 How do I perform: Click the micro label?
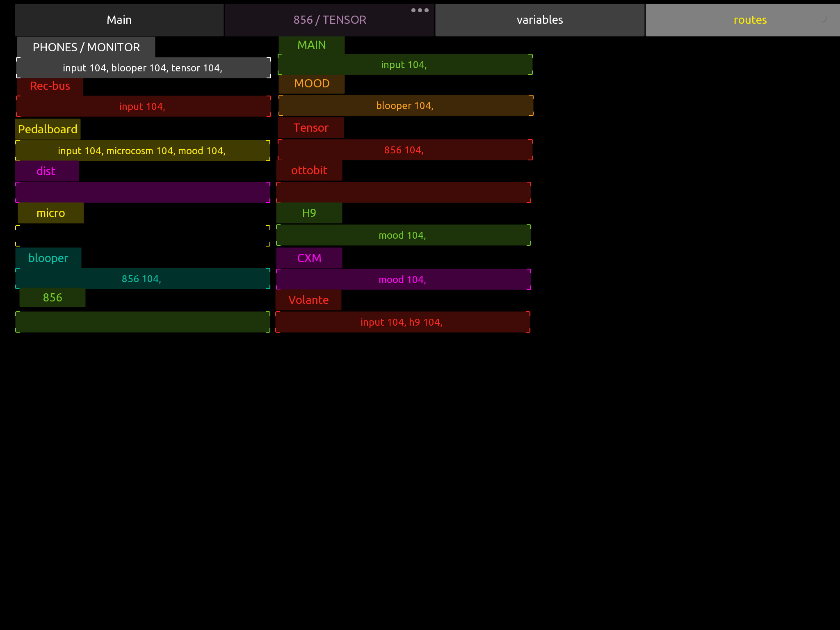click(x=51, y=213)
